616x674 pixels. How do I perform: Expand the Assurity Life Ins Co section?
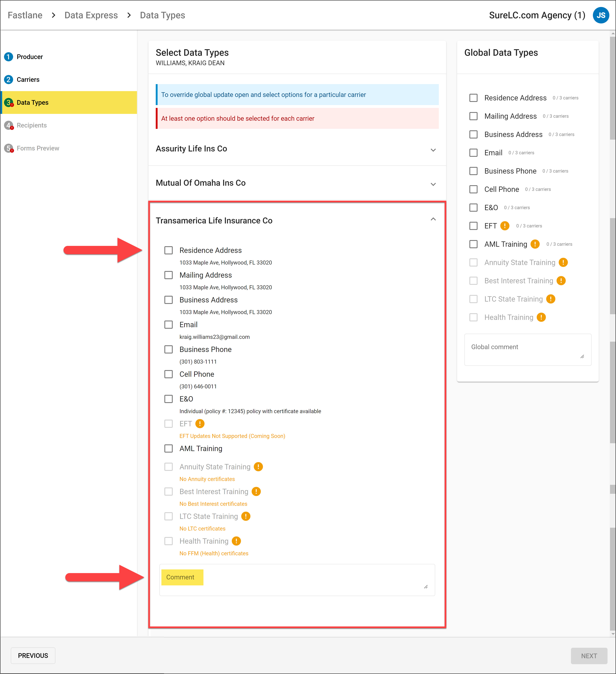433,150
